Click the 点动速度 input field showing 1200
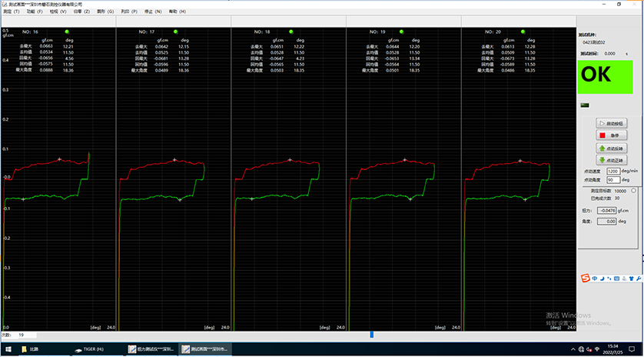The height and width of the screenshot is (357, 644). (612, 171)
